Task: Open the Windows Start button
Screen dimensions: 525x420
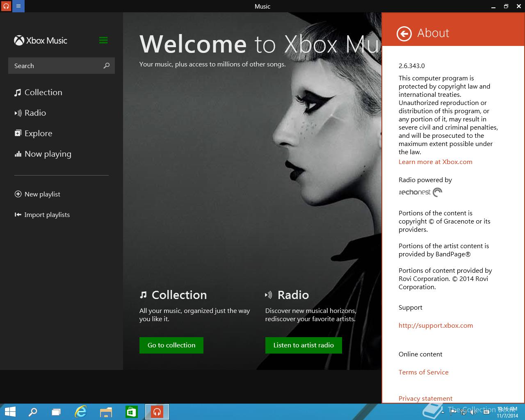Action: pyautogui.click(x=10, y=412)
